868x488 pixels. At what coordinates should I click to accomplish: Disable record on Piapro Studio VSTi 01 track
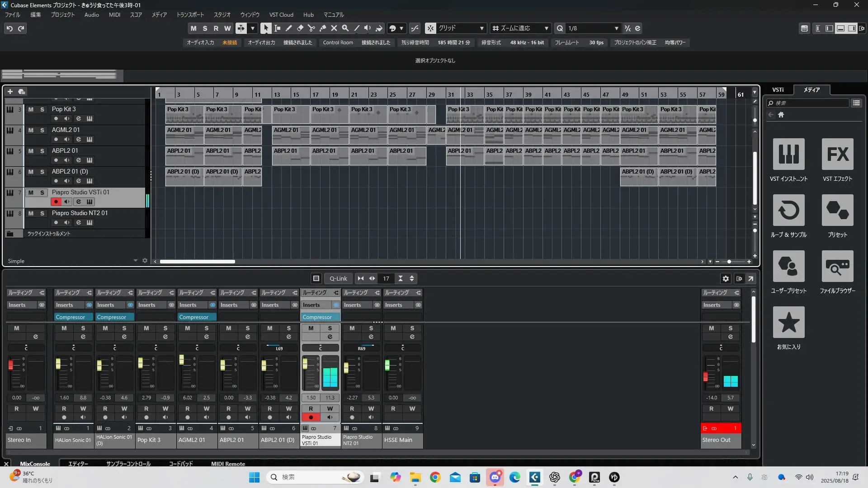tap(56, 202)
